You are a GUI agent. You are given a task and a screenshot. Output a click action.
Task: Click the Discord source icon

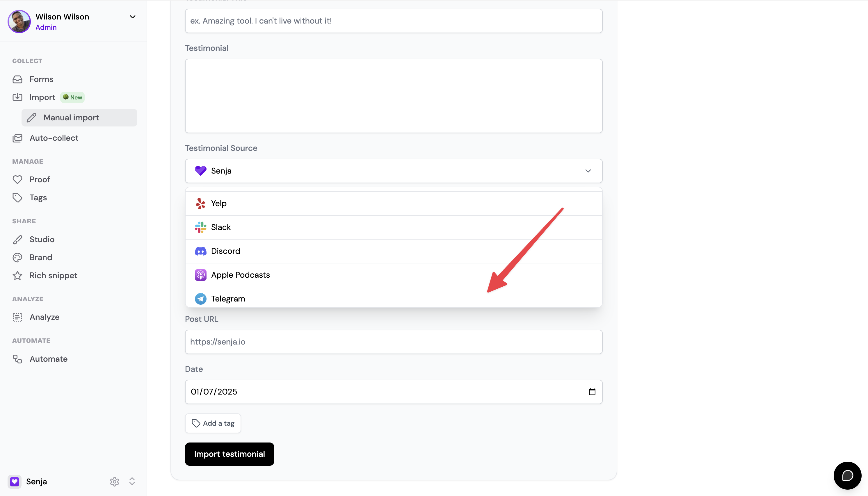pos(200,251)
